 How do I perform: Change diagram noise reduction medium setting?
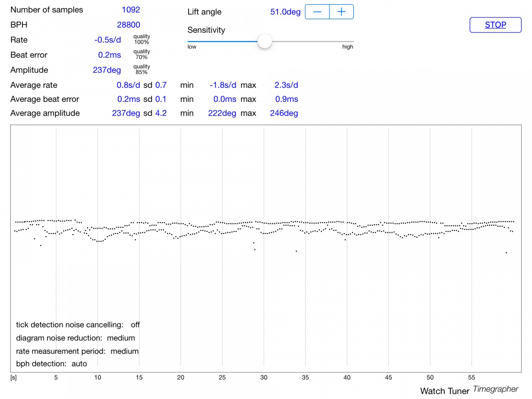(x=121, y=338)
